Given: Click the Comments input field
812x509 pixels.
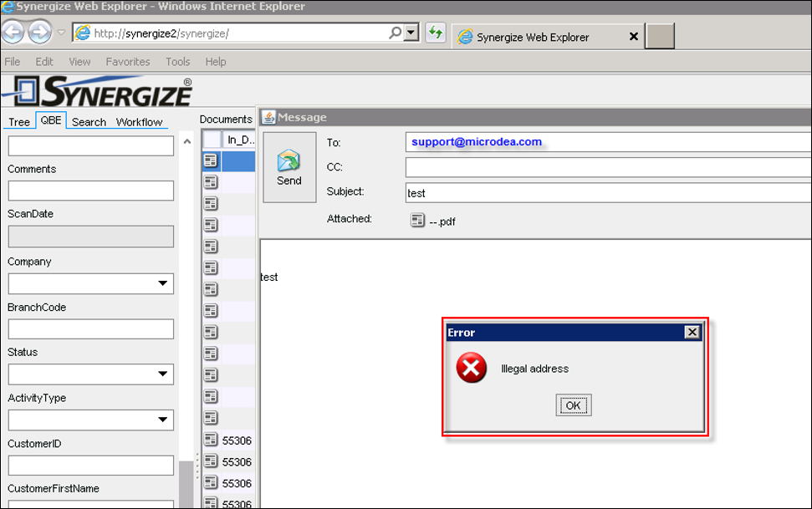Looking at the screenshot, I should tap(90, 191).
